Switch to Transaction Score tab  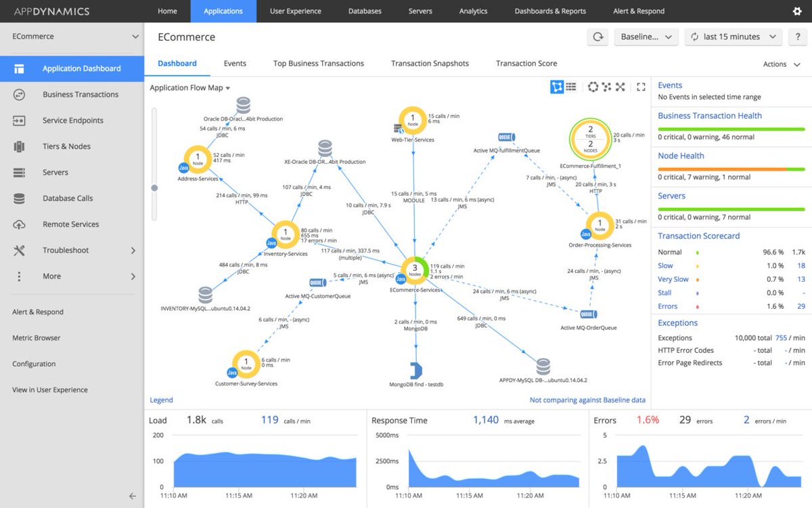point(526,64)
